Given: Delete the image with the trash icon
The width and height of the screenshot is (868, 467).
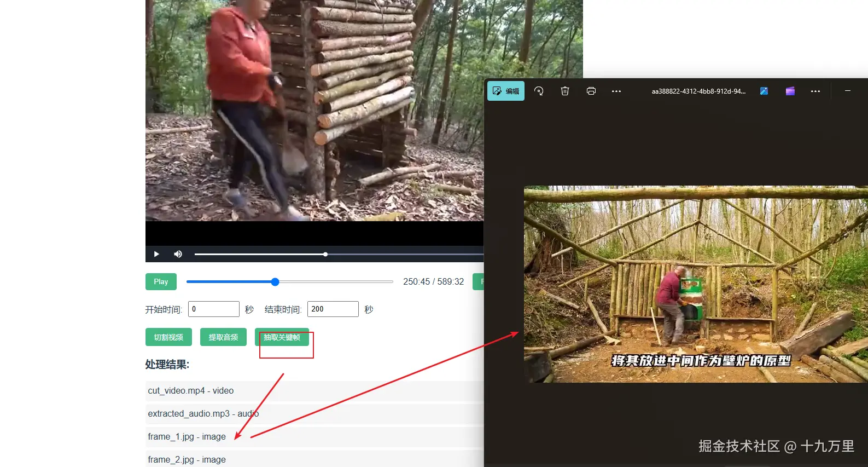Looking at the screenshot, I should (x=565, y=91).
